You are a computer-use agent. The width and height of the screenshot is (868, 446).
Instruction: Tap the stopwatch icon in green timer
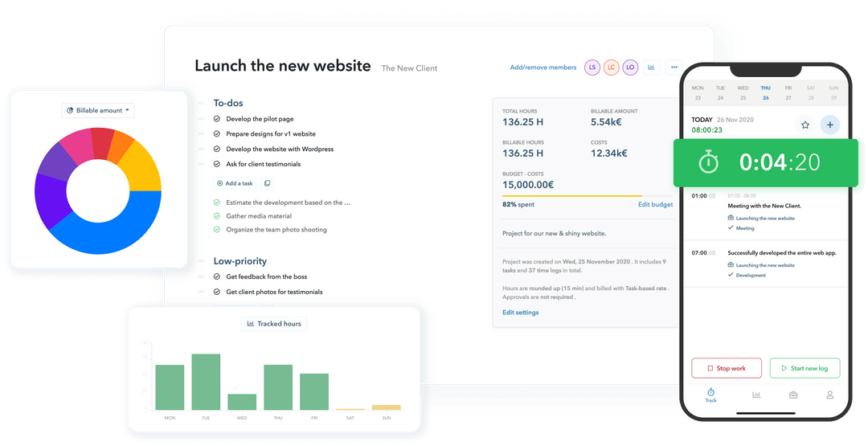click(708, 163)
